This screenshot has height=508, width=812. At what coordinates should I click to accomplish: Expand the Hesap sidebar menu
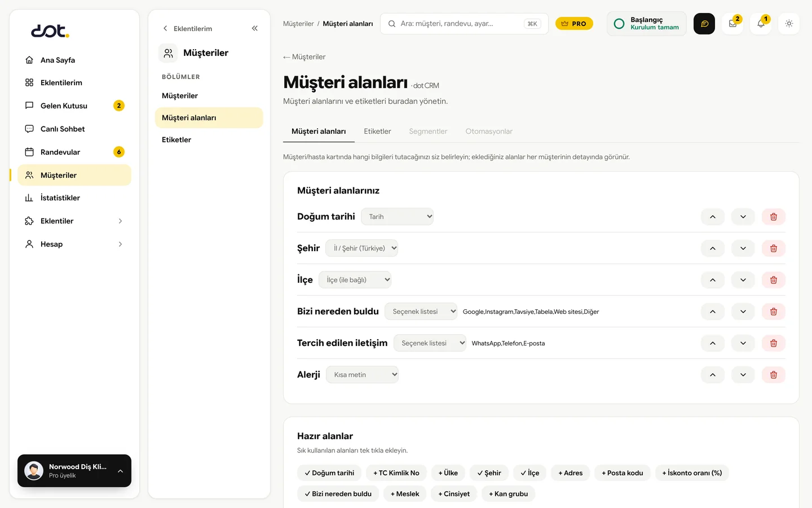tap(74, 244)
